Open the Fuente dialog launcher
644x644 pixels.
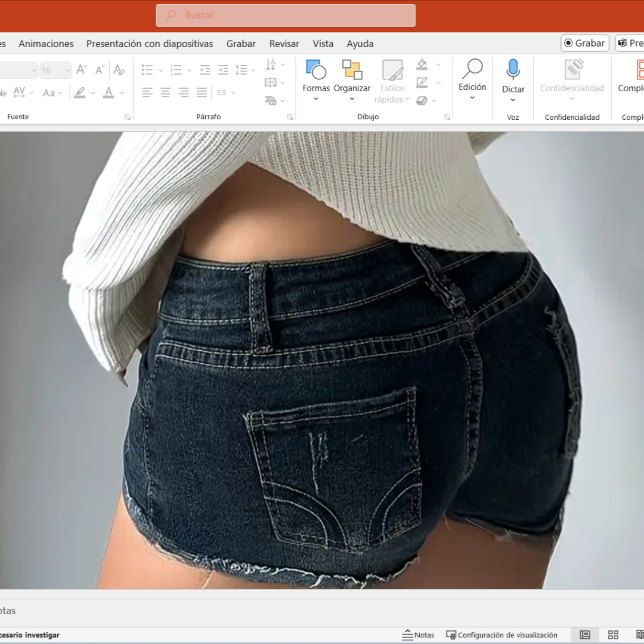[127, 117]
